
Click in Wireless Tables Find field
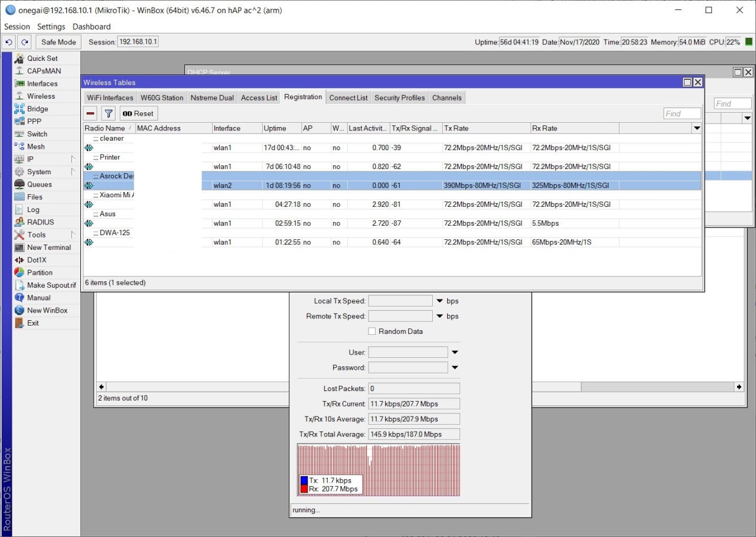coord(682,113)
